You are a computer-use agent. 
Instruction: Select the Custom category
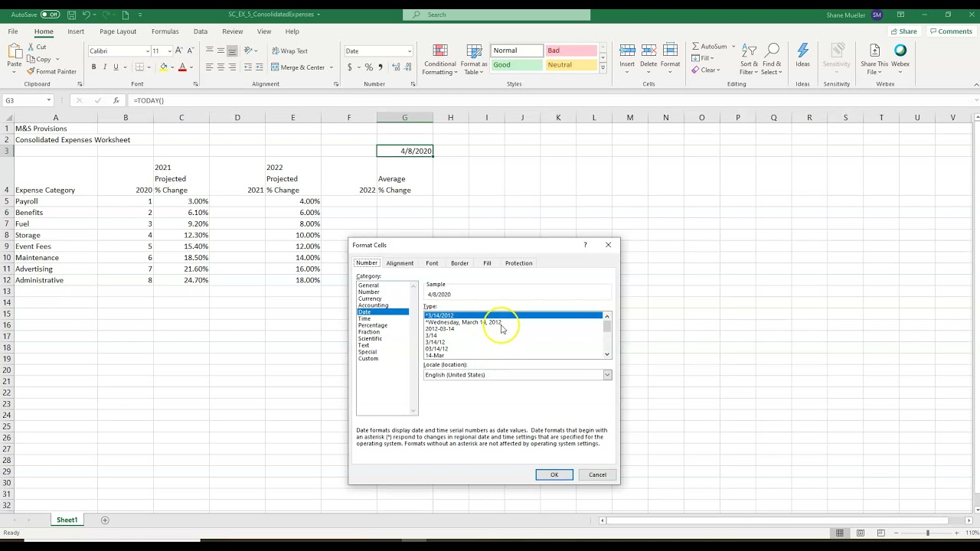point(368,358)
